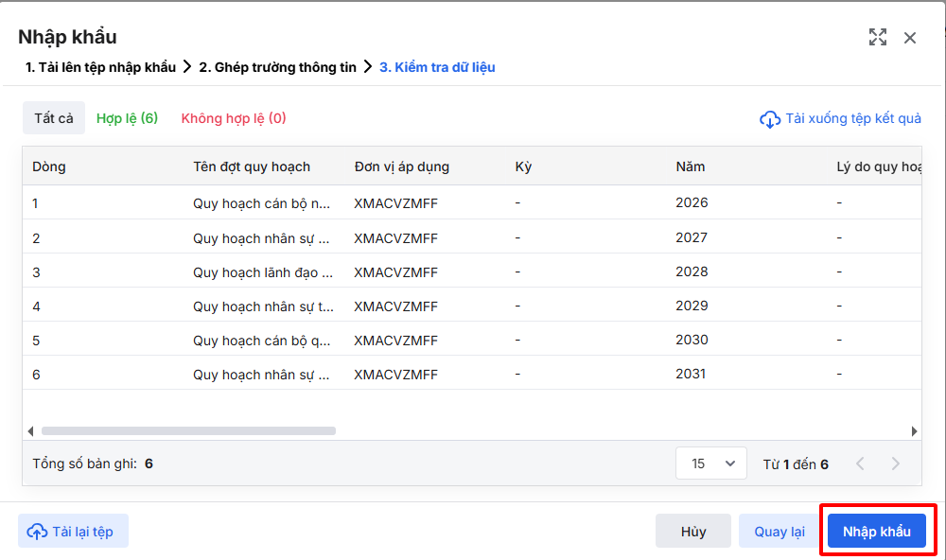Switch to Hợp lệ (6) tab
The height and width of the screenshot is (560, 946).
(x=127, y=118)
